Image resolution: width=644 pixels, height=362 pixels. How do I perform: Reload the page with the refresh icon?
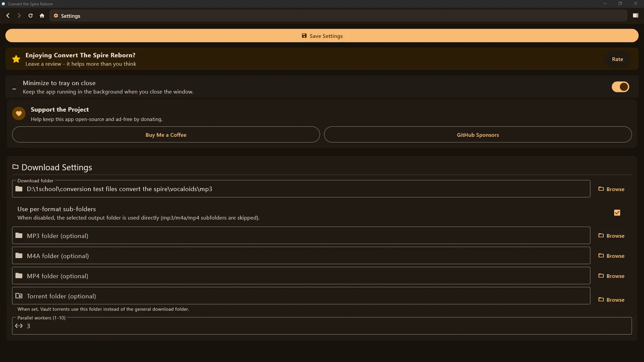[30, 16]
